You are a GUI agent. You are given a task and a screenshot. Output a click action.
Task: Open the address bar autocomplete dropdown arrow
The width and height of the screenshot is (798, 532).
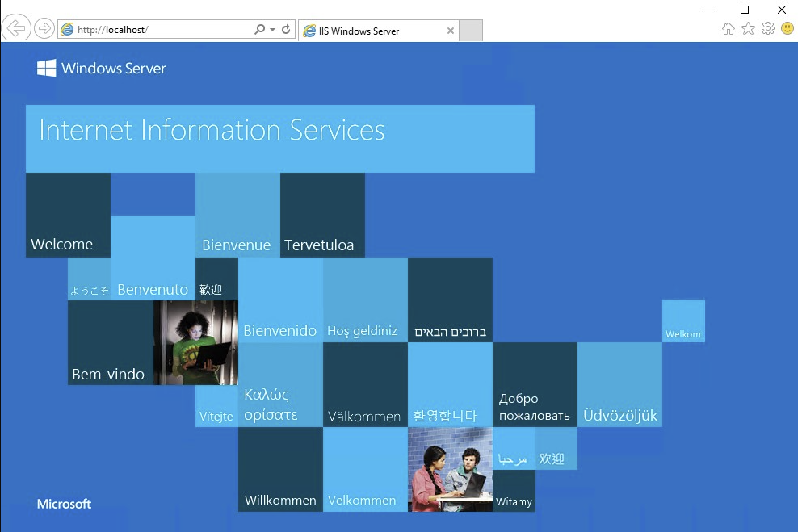[x=273, y=30]
